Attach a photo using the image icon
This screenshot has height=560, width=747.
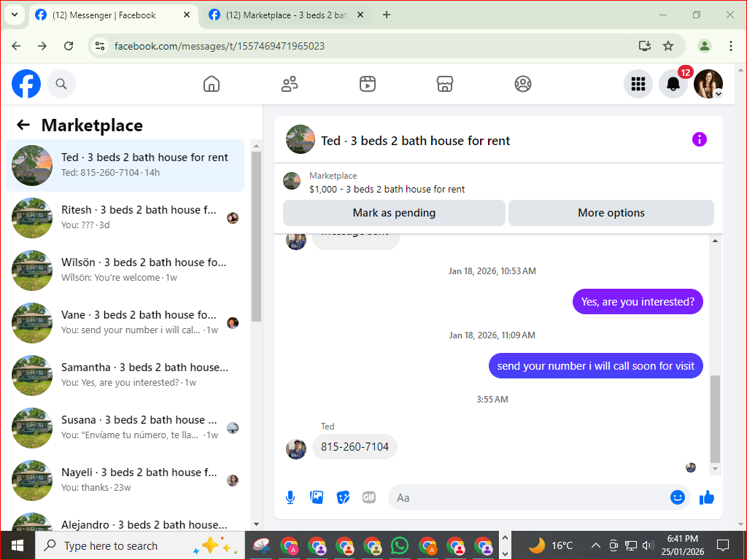coord(317,497)
